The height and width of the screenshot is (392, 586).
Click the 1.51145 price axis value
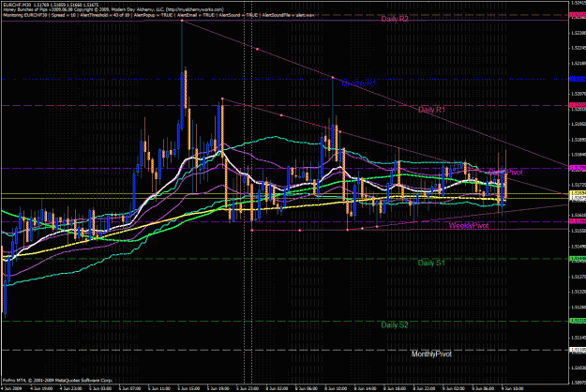(x=578, y=338)
